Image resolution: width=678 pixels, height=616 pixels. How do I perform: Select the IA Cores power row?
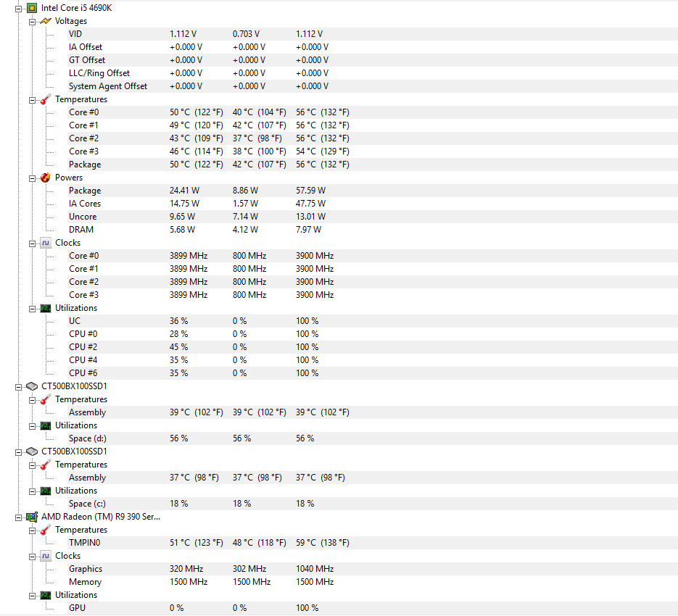pos(372,203)
